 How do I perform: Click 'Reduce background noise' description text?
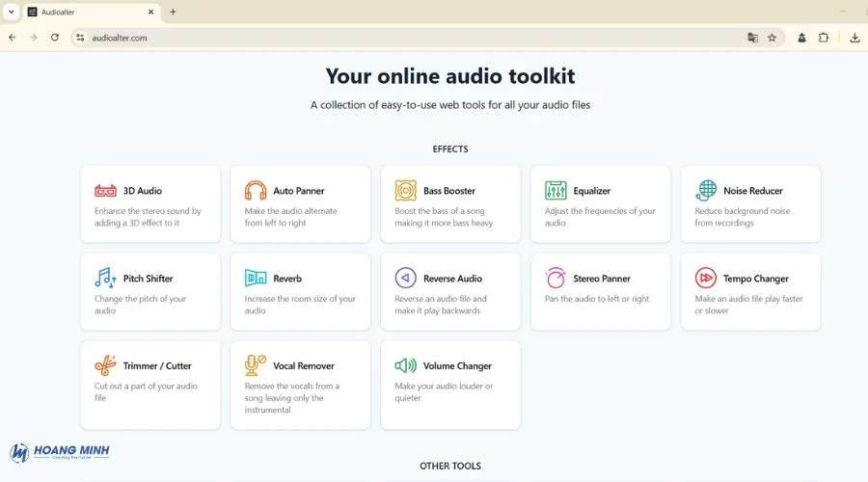(x=743, y=211)
